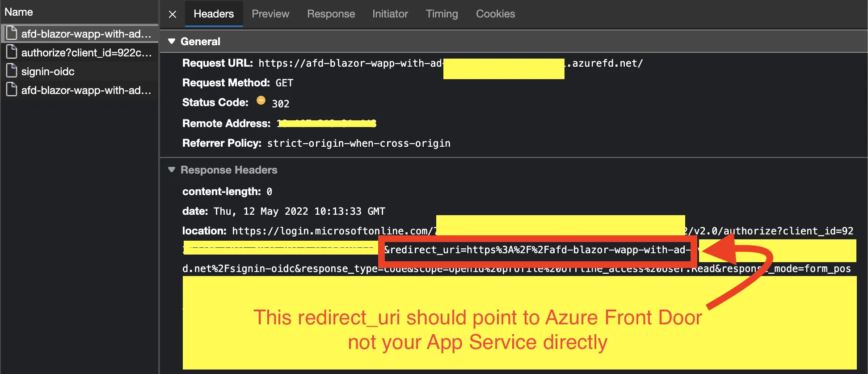868x374 pixels.
Task: Click the Request Method label
Action: point(226,83)
